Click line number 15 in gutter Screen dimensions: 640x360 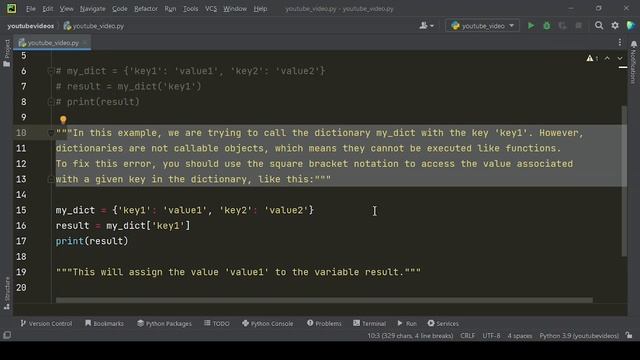point(21,210)
